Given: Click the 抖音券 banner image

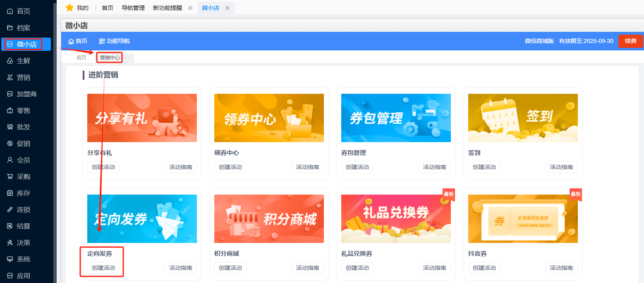Looking at the screenshot, I should point(523,219).
